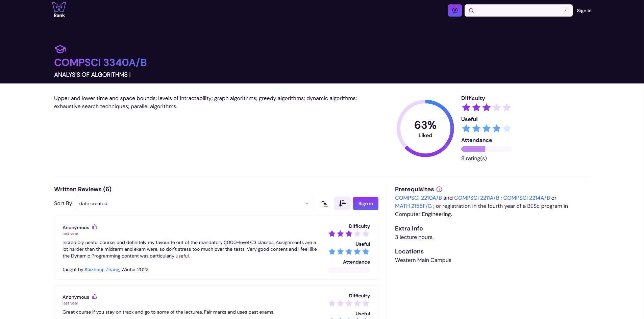Open COMPSCI 2214A/B prerequisite link
This screenshot has height=319, width=644.
pyautogui.click(x=526, y=198)
